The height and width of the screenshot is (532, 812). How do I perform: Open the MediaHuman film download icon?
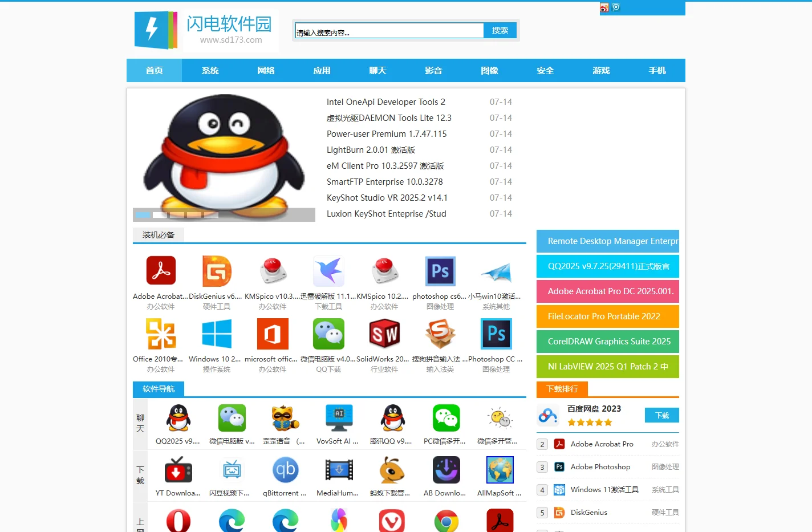(339, 470)
